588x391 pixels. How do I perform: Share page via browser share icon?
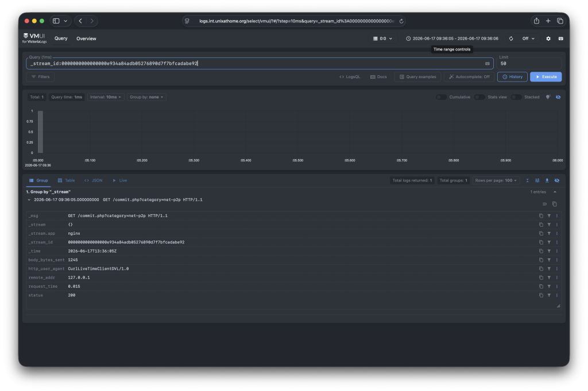point(536,21)
